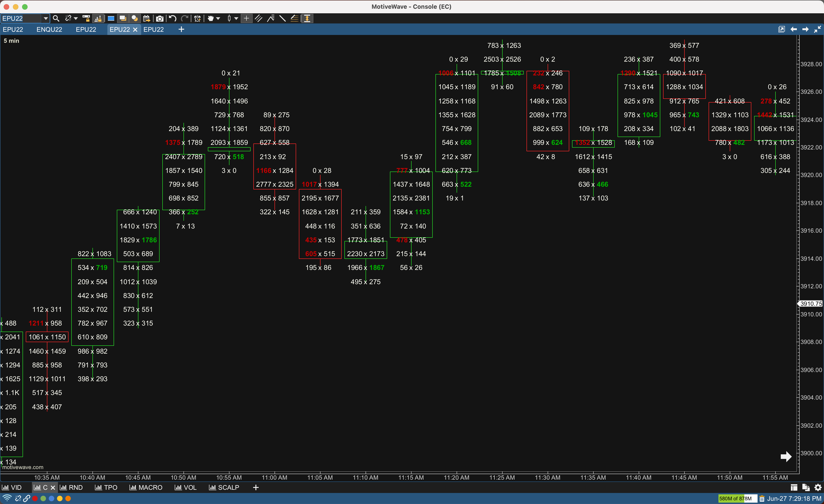Expand the EPU22 symbol dropdown arrow
Image resolution: width=824 pixels, height=504 pixels.
[46, 18]
